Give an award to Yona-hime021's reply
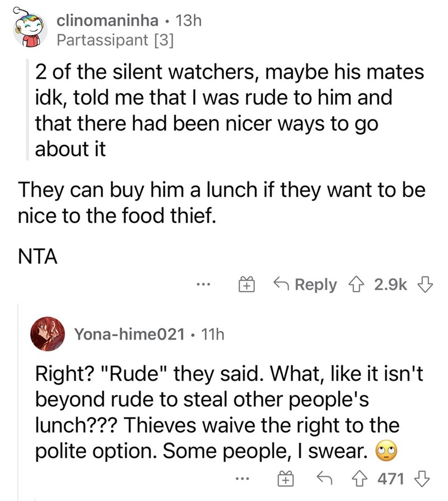 (286, 479)
